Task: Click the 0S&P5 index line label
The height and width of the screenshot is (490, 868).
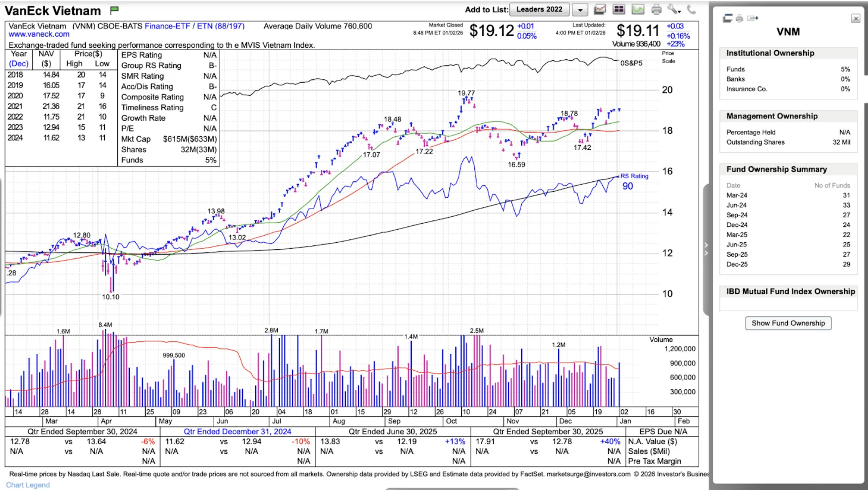Action: [x=632, y=63]
